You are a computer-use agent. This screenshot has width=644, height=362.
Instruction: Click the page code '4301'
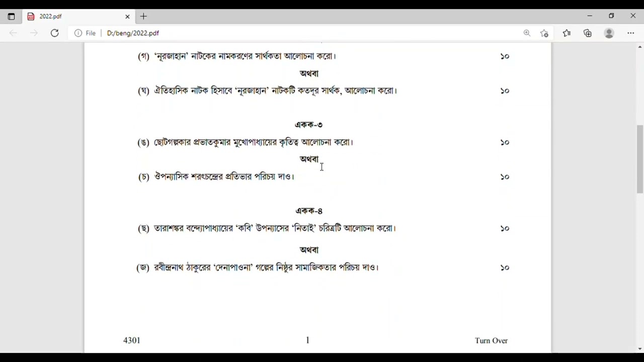point(132,340)
